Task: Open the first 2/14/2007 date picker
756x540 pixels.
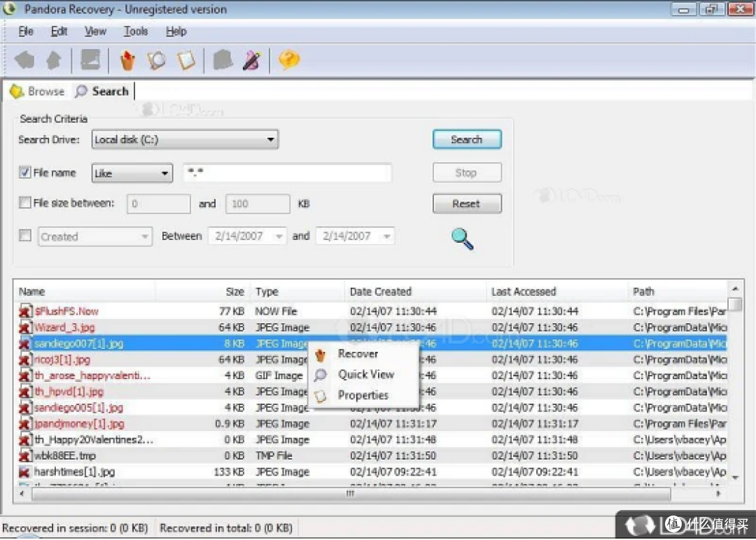Action: click(247, 236)
